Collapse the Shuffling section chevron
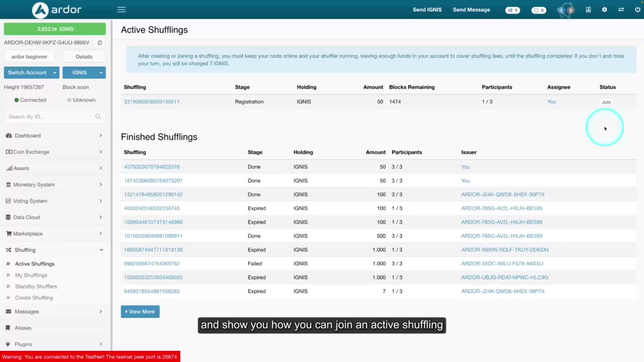 (101, 250)
